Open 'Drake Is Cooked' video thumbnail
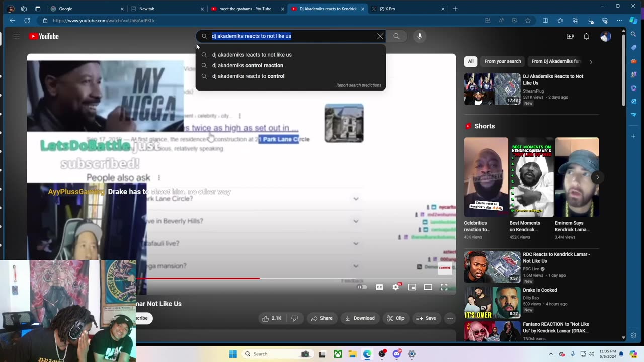The image size is (644, 362). pos(492,303)
